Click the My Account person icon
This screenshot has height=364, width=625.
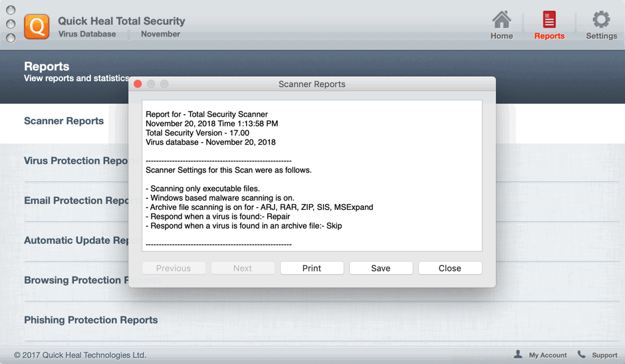click(518, 355)
